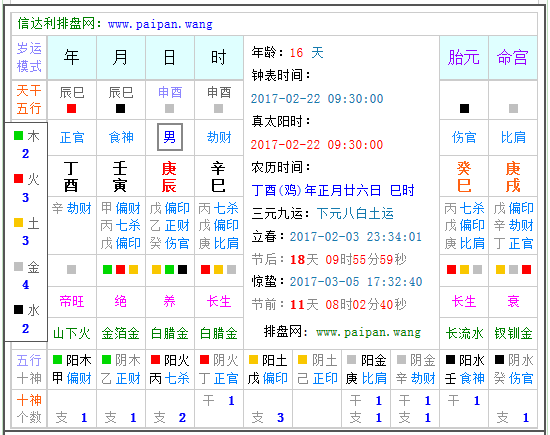Image resolution: width=550 pixels, height=435 pixels.
Task: Click the 阳木 甲 偏财 cell
Action: [x=72, y=369]
